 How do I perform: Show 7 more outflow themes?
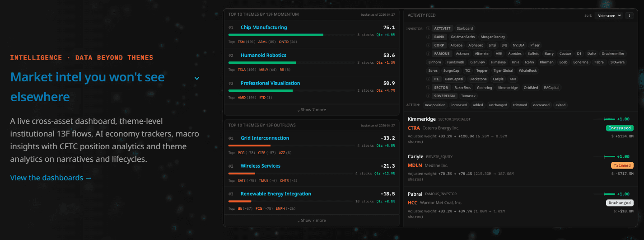(312, 221)
